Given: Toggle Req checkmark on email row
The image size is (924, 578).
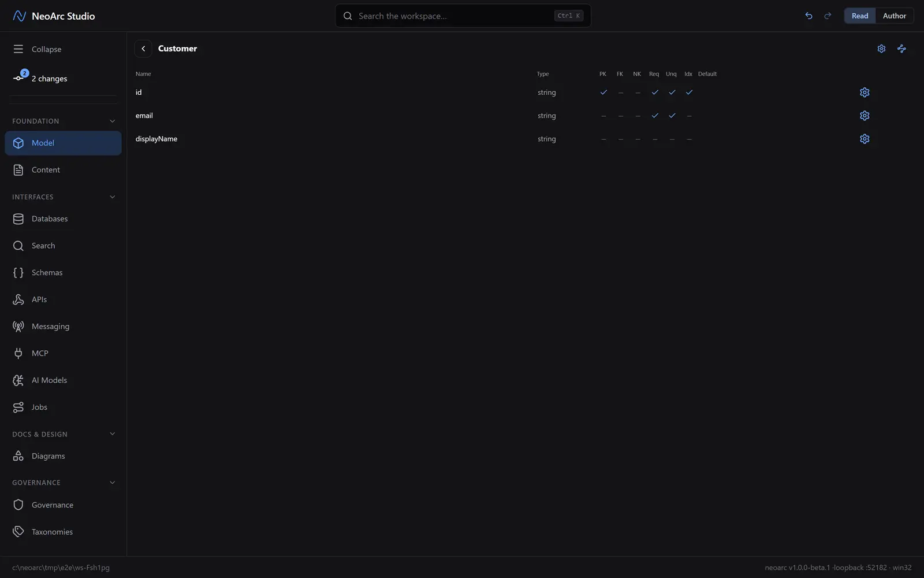Looking at the screenshot, I should coord(655,116).
